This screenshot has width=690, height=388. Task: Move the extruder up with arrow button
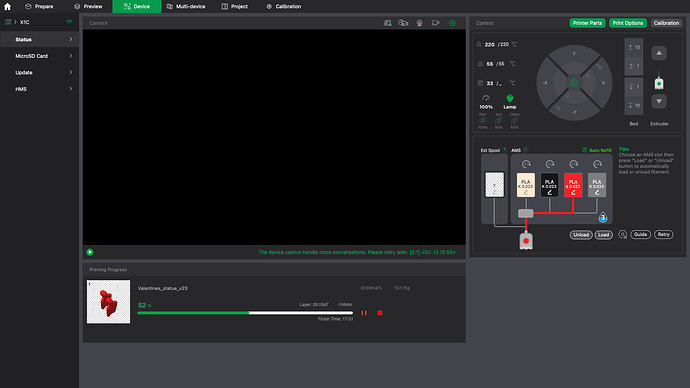tap(659, 53)
